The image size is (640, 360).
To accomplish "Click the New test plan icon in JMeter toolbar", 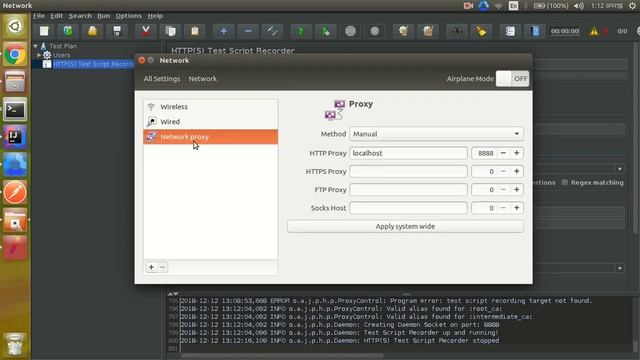I will point(44,31).
